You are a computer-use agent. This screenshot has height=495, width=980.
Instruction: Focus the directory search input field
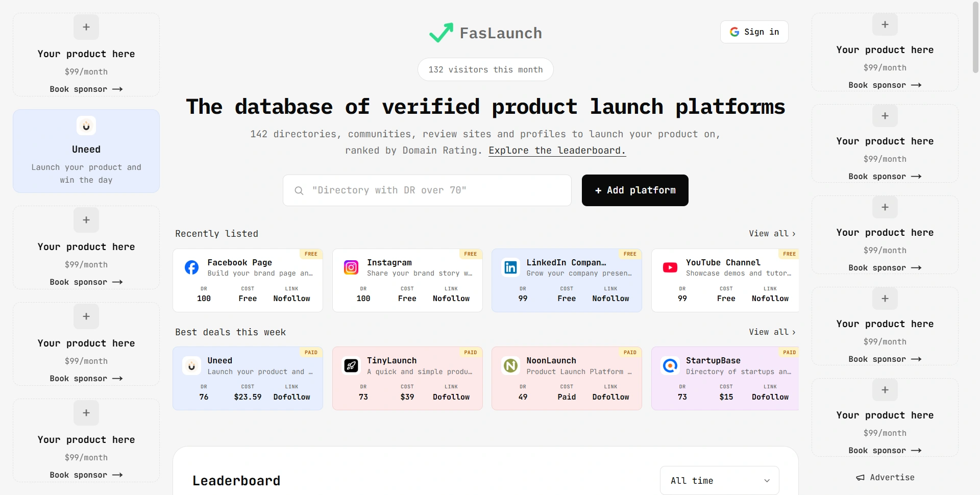427,190
